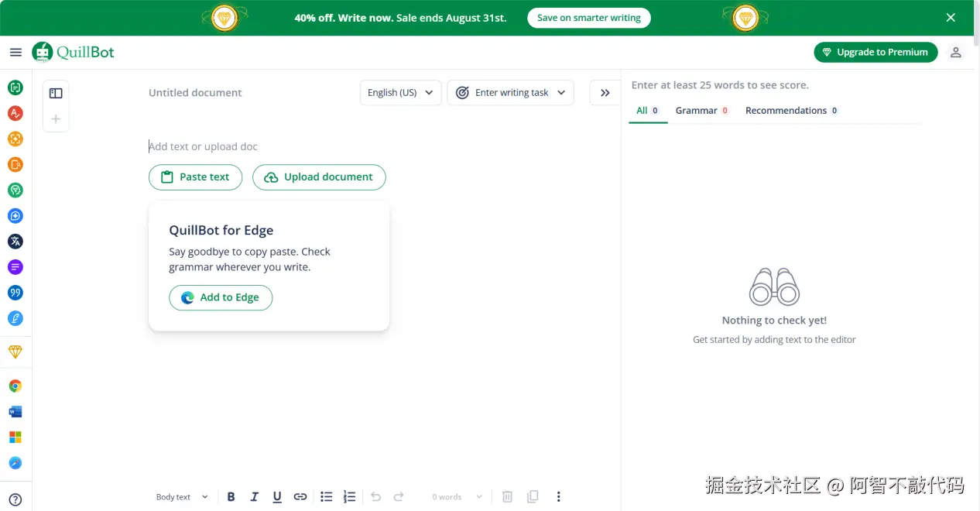Click the left diamond badge in banner

click(x=224, y=17)
